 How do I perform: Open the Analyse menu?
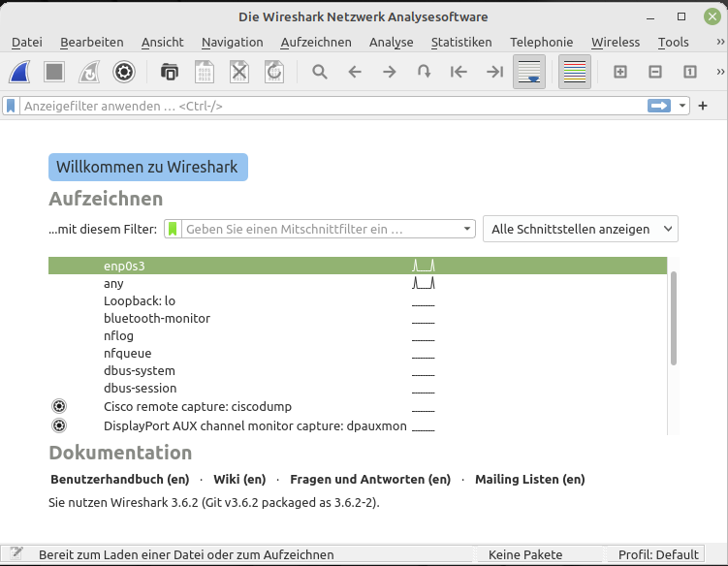pos(391,43)
